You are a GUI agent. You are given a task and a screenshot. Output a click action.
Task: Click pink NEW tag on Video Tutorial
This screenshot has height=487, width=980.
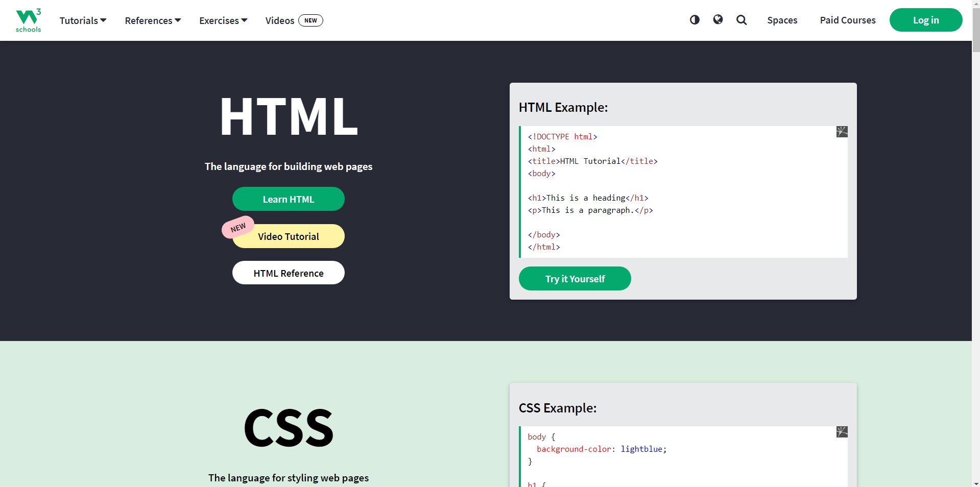tap(238, 228)
